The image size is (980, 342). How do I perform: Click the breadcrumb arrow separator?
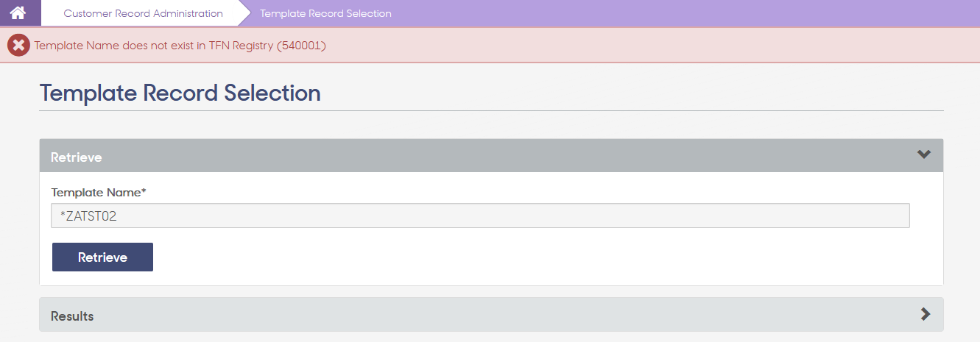coord(244,13)
